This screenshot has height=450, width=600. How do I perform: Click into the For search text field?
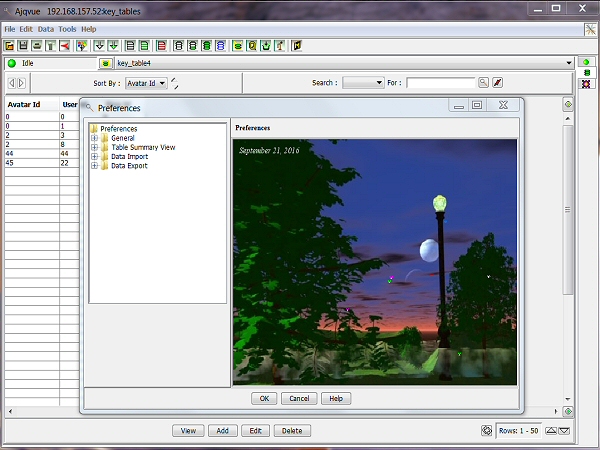coord(440,83)
